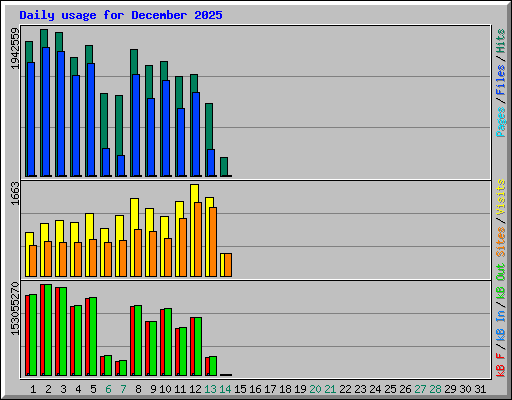Click day 1 on the x-axis
The image size is (512, 400).
click(x=33, y=389)
